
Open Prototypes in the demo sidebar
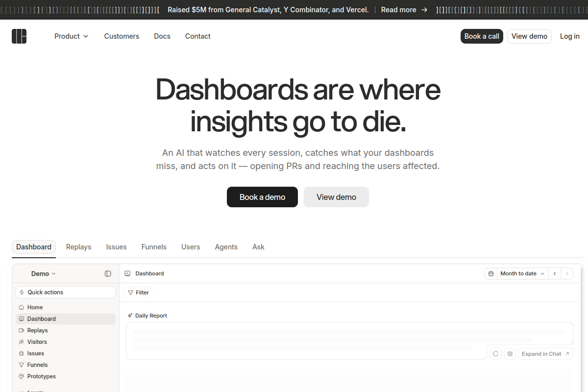click(x=66, y=376)
